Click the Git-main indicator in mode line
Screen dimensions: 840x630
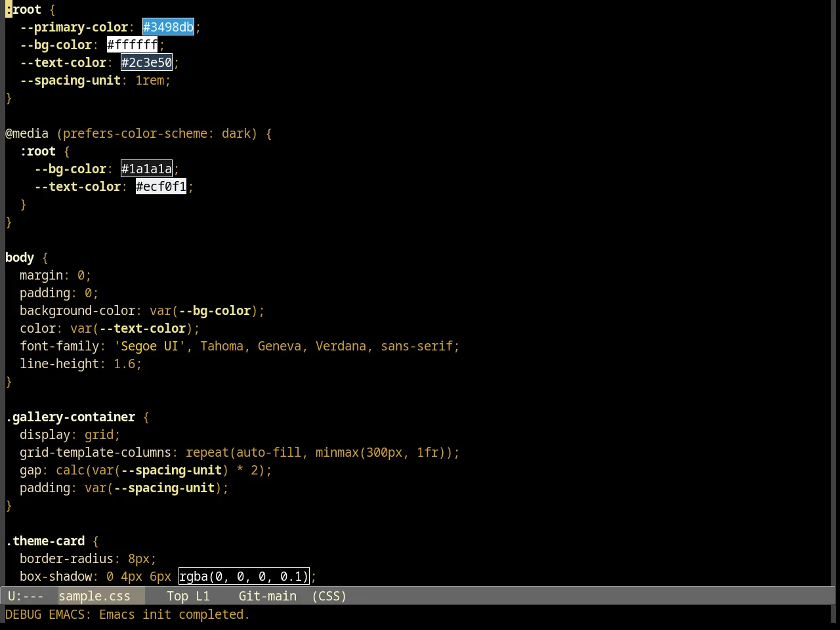point(268,596)
